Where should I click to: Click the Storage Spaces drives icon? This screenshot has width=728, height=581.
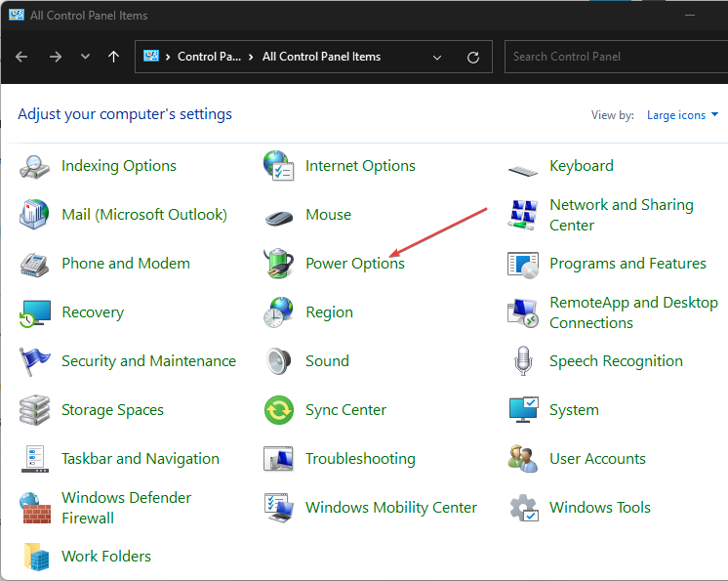[35, 410]
